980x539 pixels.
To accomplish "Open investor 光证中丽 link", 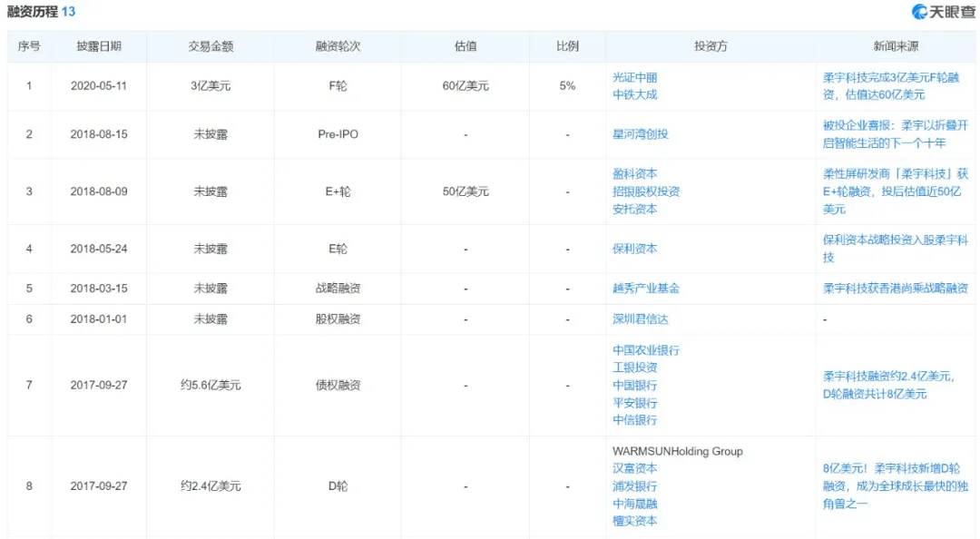I will tap(634, 78).
